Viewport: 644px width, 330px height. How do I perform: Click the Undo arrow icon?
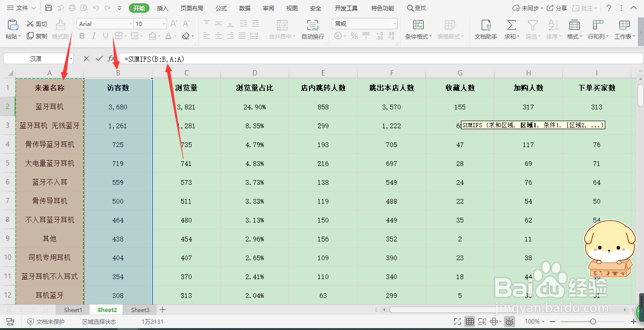click(96, 8)
